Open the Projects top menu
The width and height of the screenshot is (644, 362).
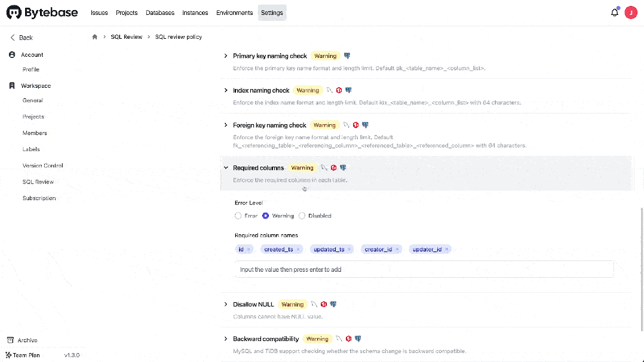(x=127, y=13)
